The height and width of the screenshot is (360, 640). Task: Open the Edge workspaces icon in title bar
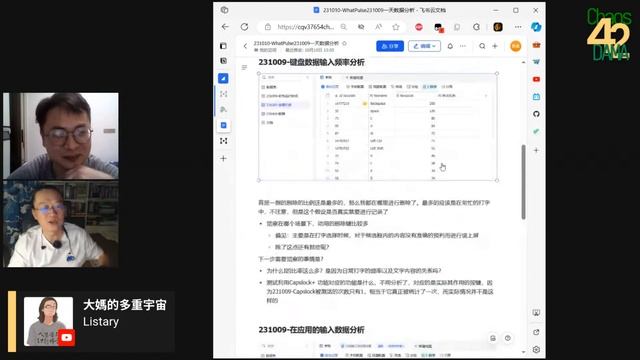(x=224, y=10)
